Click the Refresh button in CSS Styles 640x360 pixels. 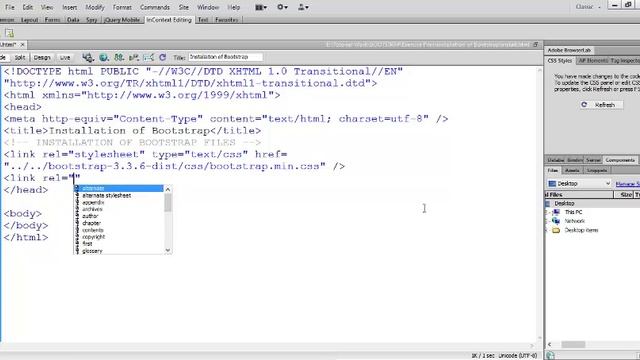tap(601, 105)
